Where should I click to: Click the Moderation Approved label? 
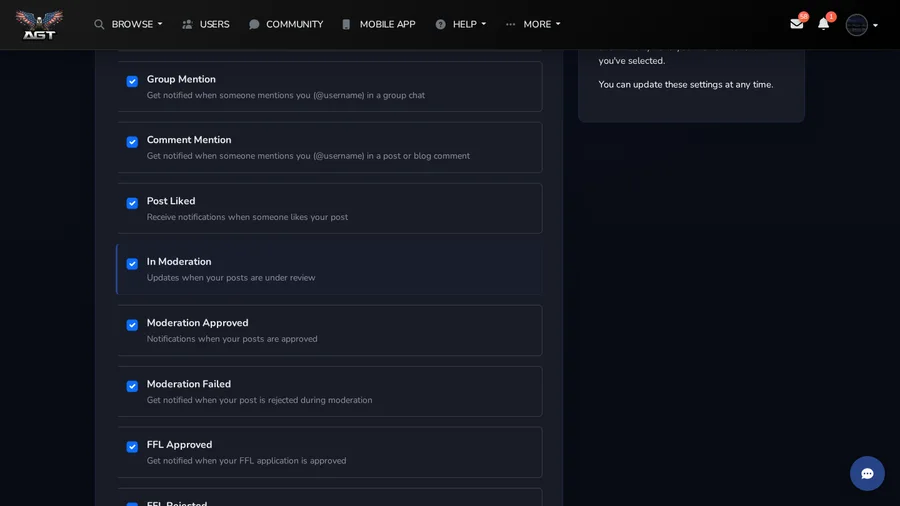tap(197, 323)
